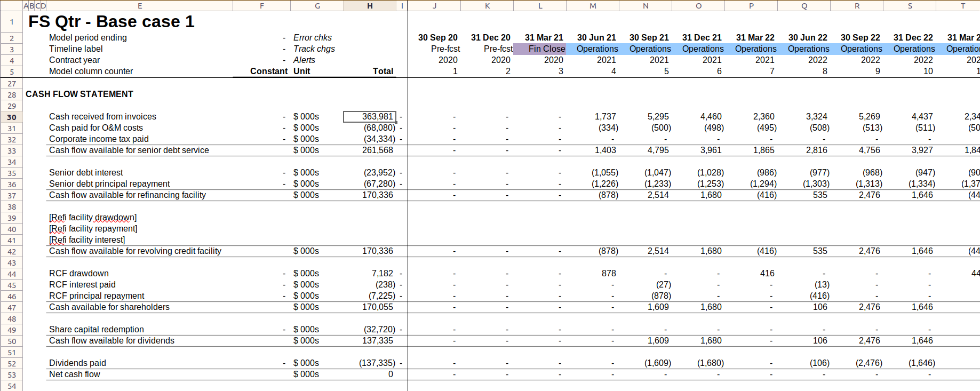Screen dimensions: 980x391
Task: Click 'Dividends paid' label
Action: tap(77, 363)
